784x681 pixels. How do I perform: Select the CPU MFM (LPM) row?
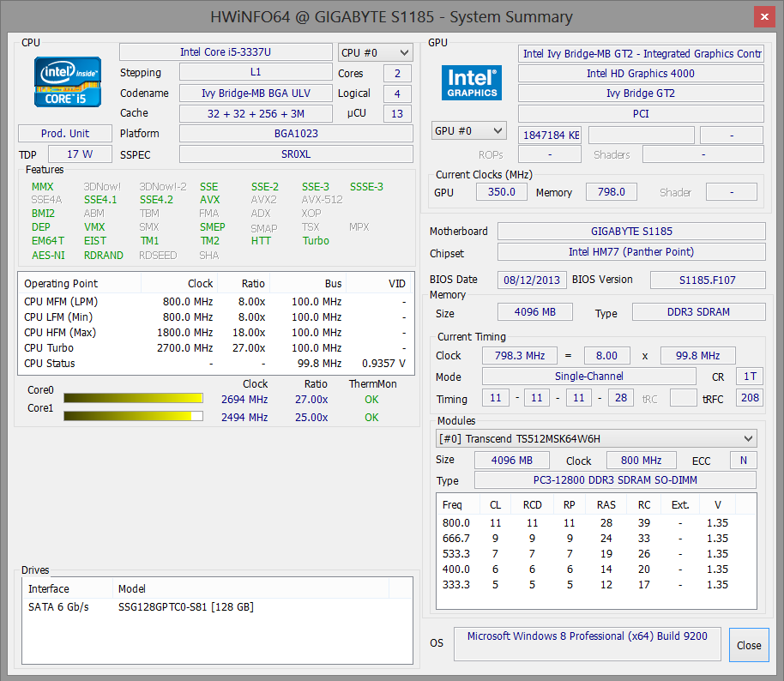pyautogui.click(x=215, y=302)
